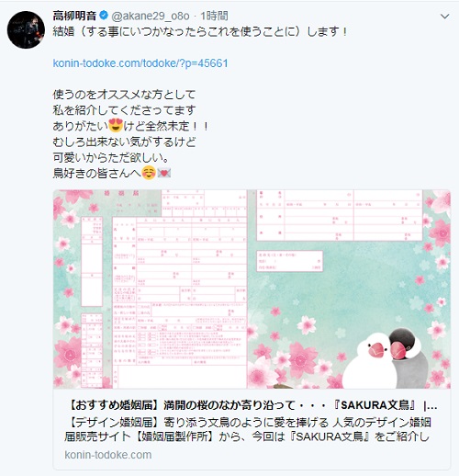Click the tweet's first line 結婚…します！

tap(200, 31)
